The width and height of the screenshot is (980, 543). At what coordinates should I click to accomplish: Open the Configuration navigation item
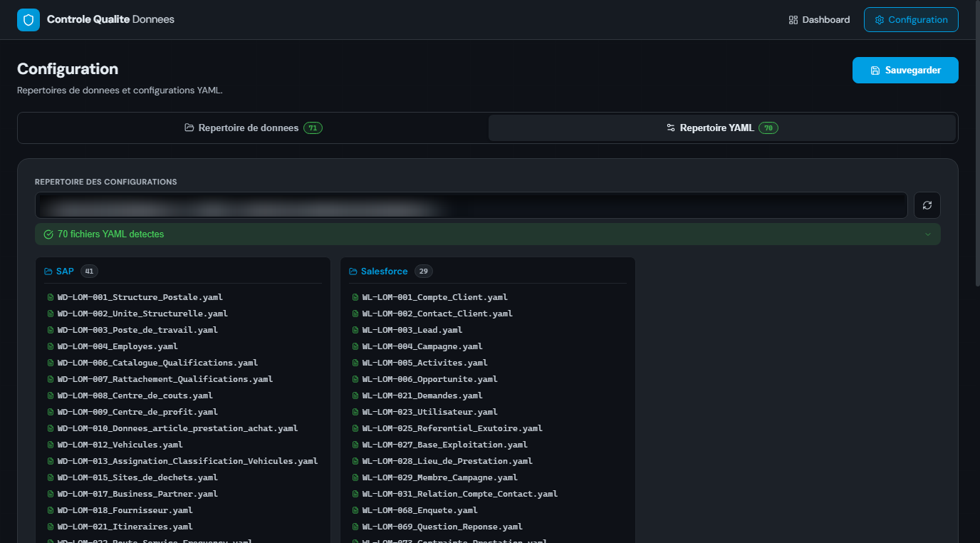[911, 20]
